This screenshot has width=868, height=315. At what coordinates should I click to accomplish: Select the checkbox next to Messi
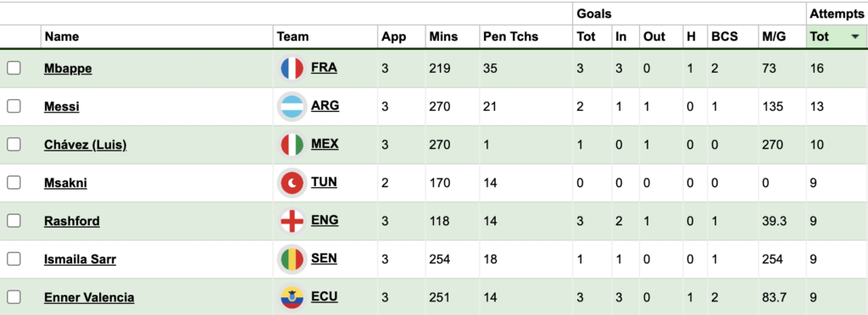14,106
